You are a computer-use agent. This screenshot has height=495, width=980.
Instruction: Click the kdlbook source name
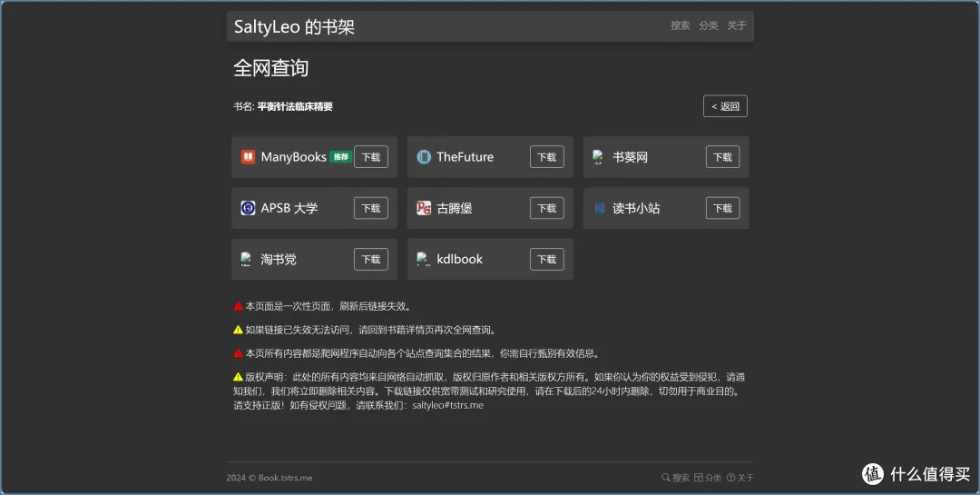point(459,259)
